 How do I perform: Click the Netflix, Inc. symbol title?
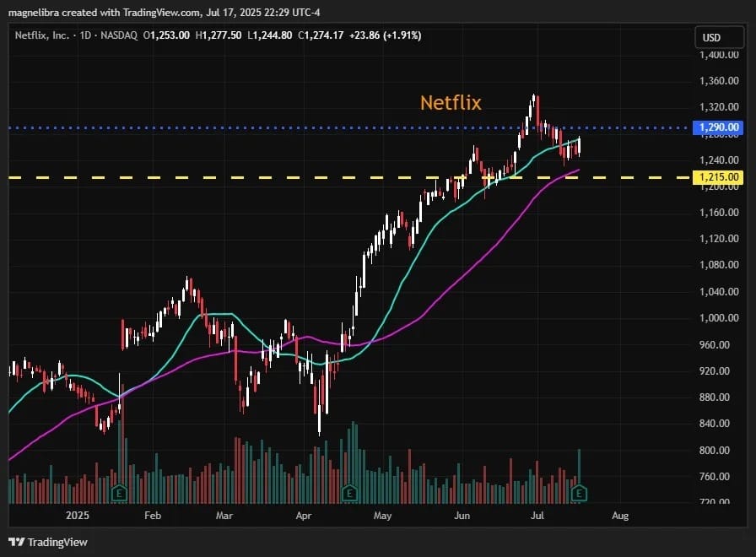42,35
